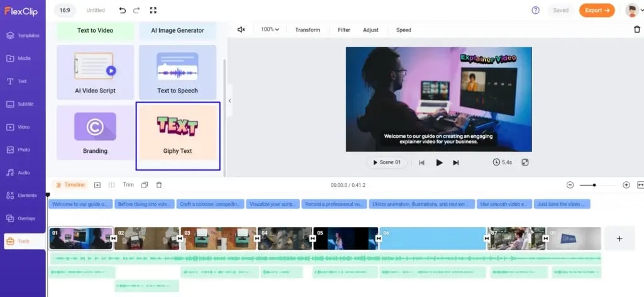Open the Transform option
This screenshot has height=297, width=644.
coord(308,30)
